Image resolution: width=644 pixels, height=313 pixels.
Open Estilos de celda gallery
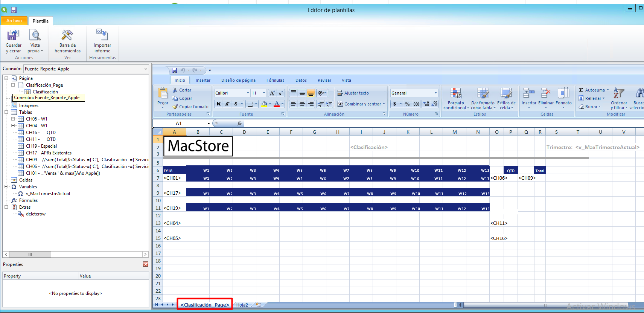click(506, 99)
